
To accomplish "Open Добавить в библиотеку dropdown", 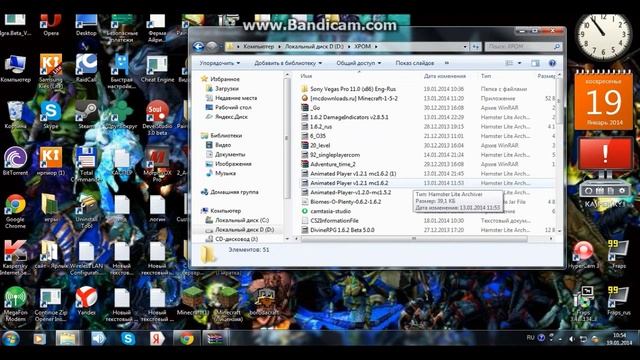I will [x=288, y=63].
